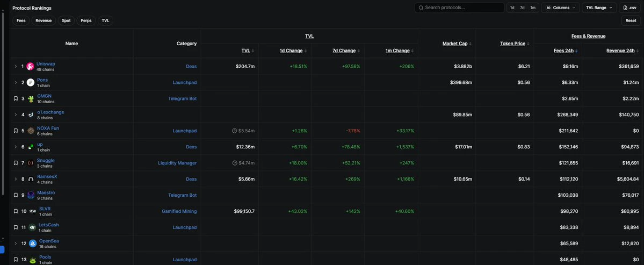Switch to the 7d time period
Screen dimensions: 644x265
(x=523, y=8)
